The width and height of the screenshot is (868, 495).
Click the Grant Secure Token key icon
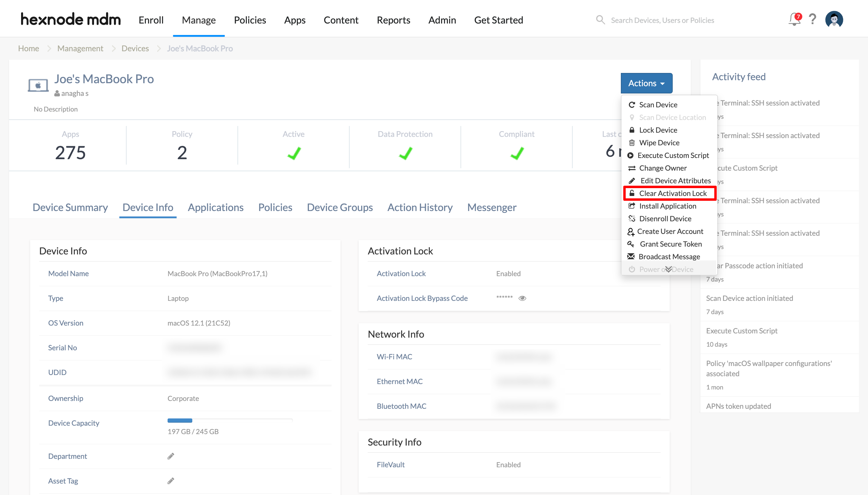(631, 244)
